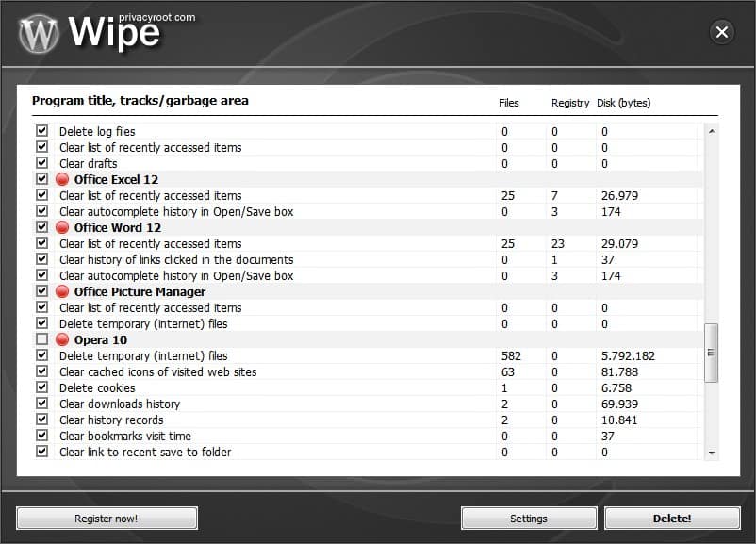Open the privacyroot.com link in the header
756x544 pixels.
click(157, 17)
